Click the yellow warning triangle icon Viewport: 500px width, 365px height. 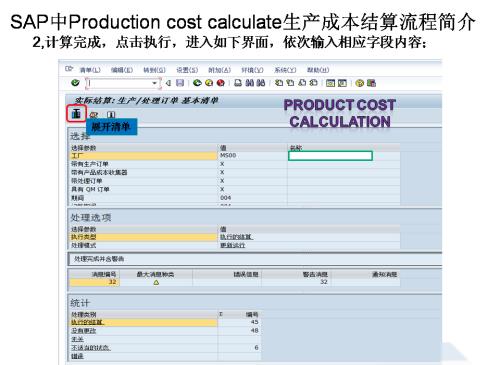[x=156, y=282]
